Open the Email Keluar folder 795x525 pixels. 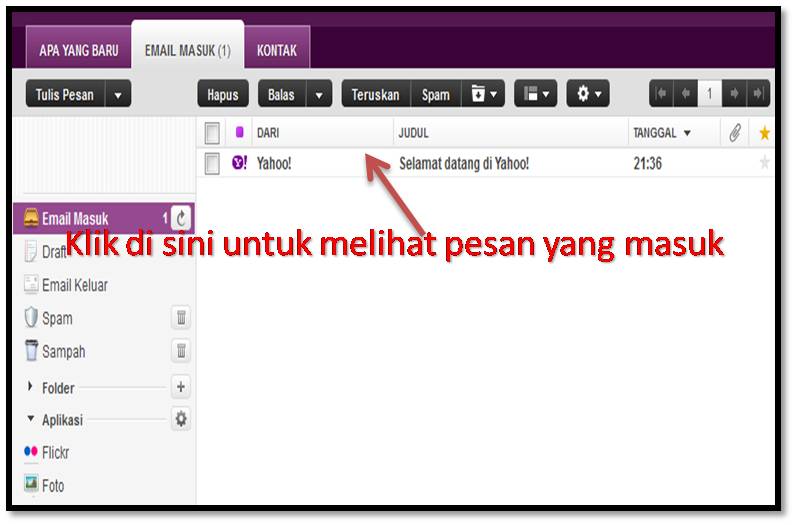66,285
